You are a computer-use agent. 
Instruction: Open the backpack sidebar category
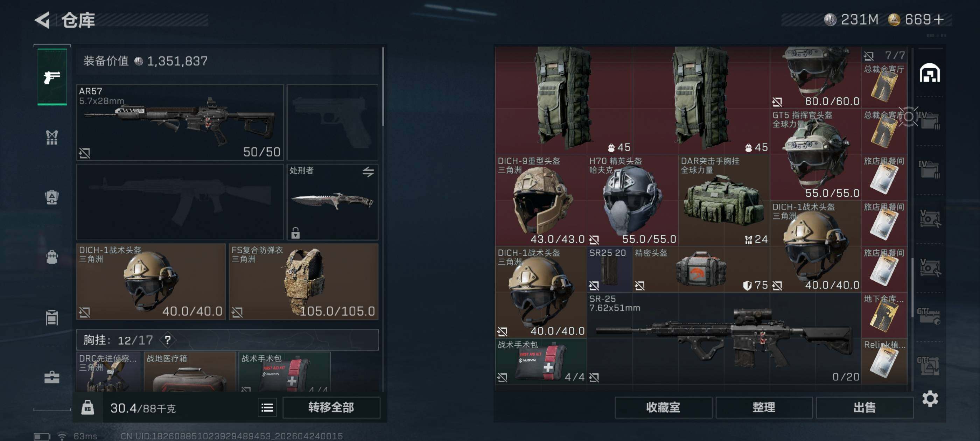[52, 257]
